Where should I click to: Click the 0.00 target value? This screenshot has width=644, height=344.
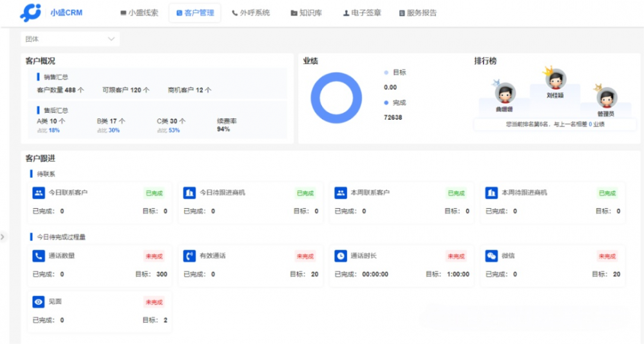pos(390,87)
